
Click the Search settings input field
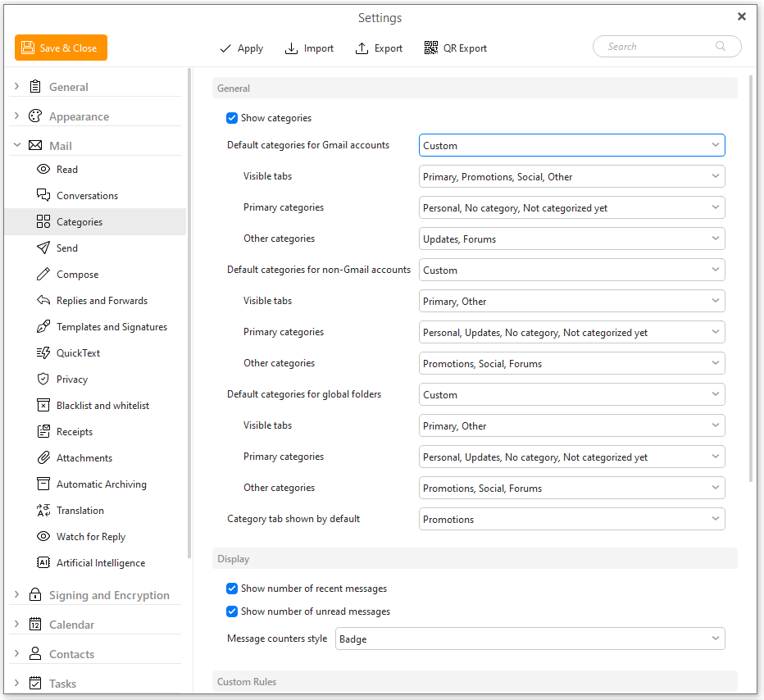[x=667, y=46]
